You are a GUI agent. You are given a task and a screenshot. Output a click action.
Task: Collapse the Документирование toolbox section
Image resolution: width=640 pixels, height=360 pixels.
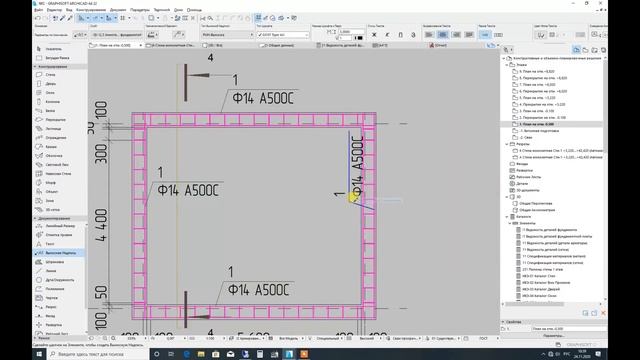point(35,218)
